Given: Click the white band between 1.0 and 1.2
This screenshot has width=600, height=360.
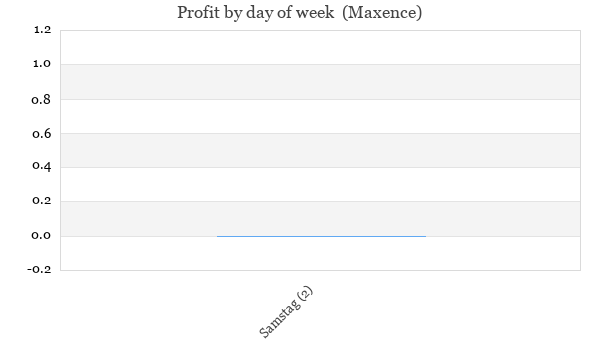Looking at the screenshot, I should click(321, 47).
